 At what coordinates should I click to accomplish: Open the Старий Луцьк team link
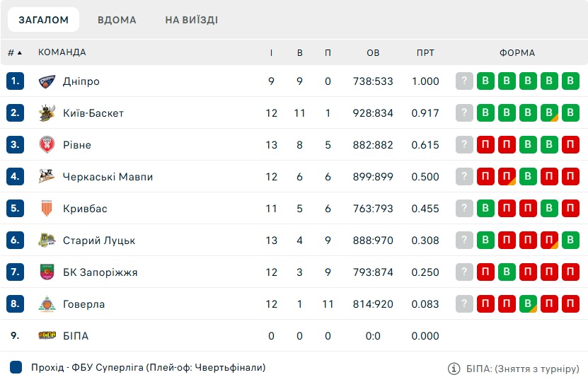tap(99, 241)
